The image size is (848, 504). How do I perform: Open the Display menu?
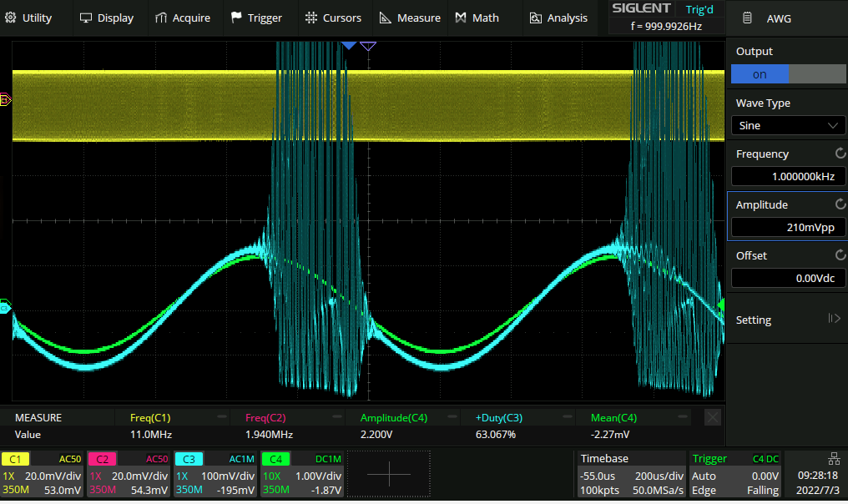click(106, 18)
